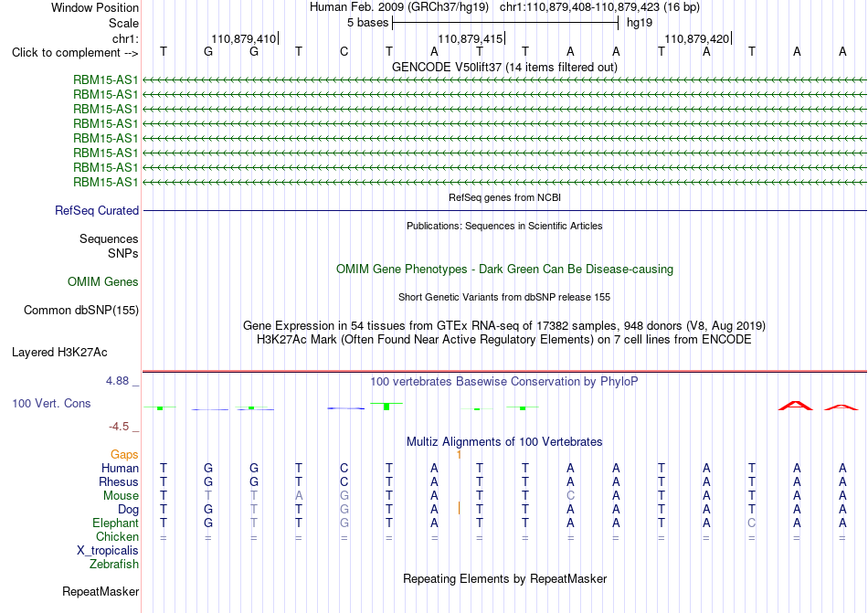The height and width of the screenshot is (613, 868).
Task: Click the GTEx Gene Expression track title
Action: point(504,326)
